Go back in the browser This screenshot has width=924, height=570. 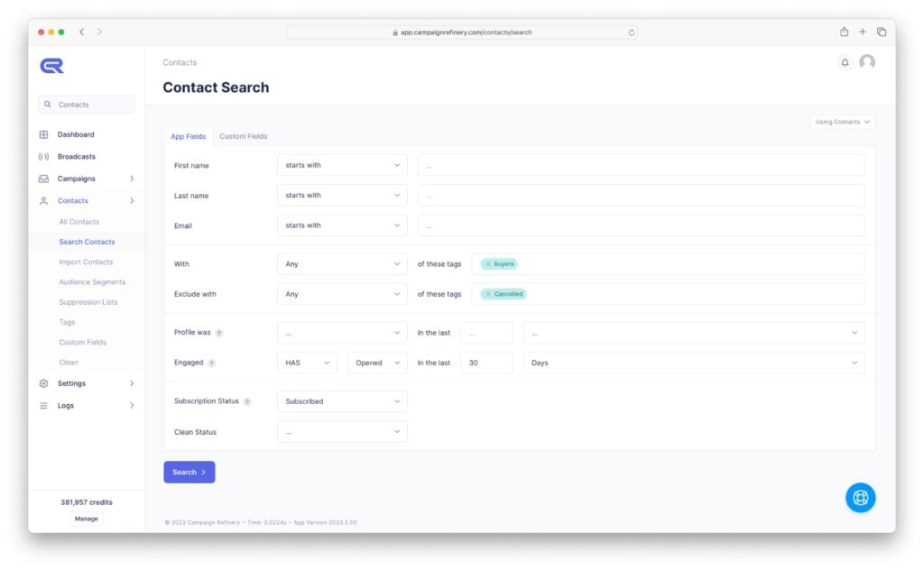[81, 32]
